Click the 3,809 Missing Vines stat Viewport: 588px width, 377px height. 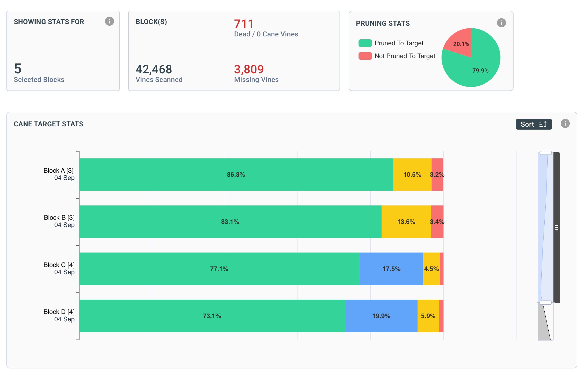coord(249,70)
